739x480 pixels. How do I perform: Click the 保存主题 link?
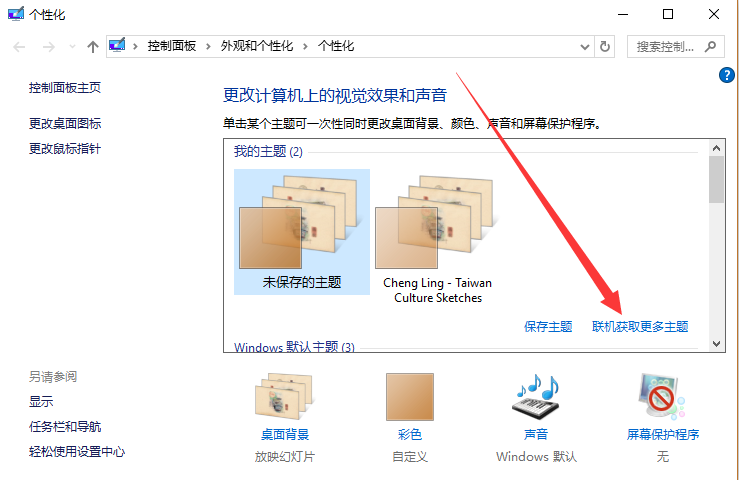pyautogui.click(x=548, y=326)
